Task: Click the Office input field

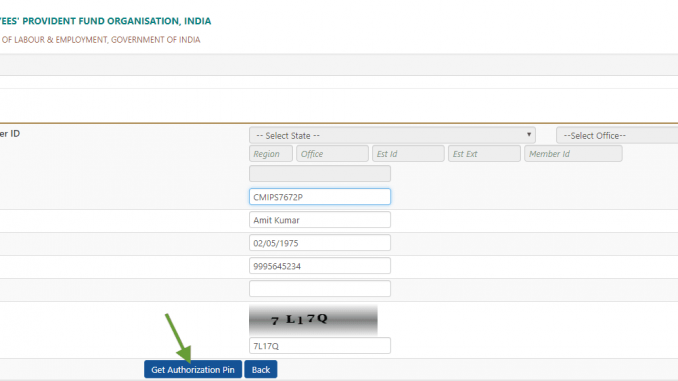Action: click(332, 154)
